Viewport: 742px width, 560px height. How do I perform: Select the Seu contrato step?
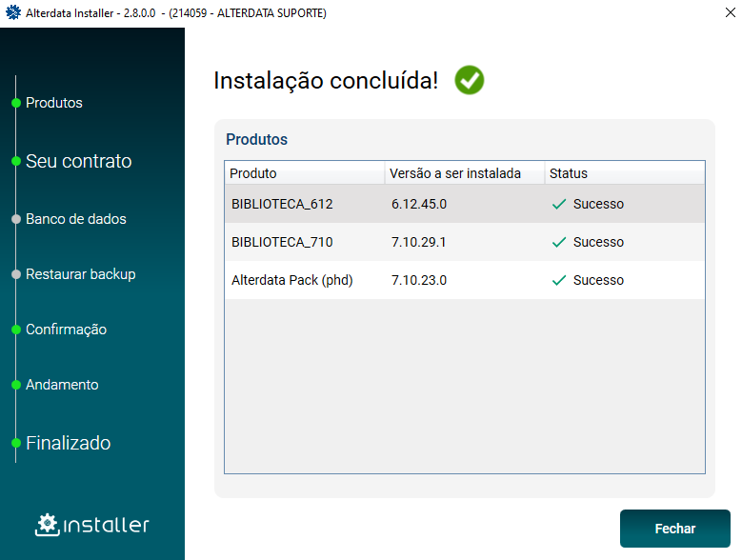tap(78, 161)
